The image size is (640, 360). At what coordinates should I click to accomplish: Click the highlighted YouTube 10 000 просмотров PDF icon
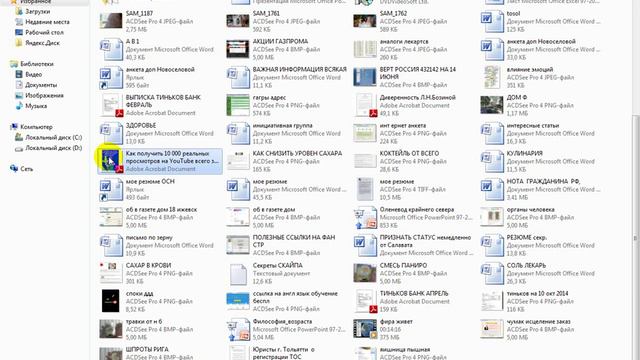(111, 161)
